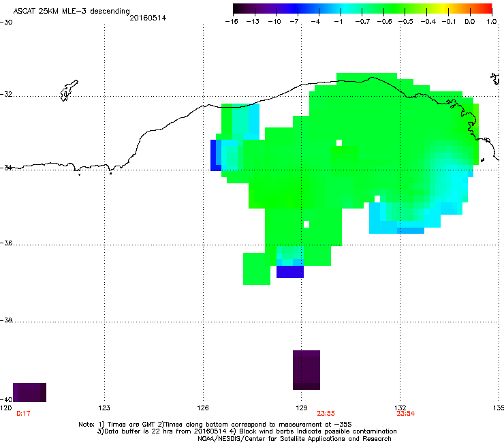Click the "NOAA/NESDIS/Center for Satellite Applications and Research" credit
This screenshot has width=504, height=443.
(x=294, y=438)
